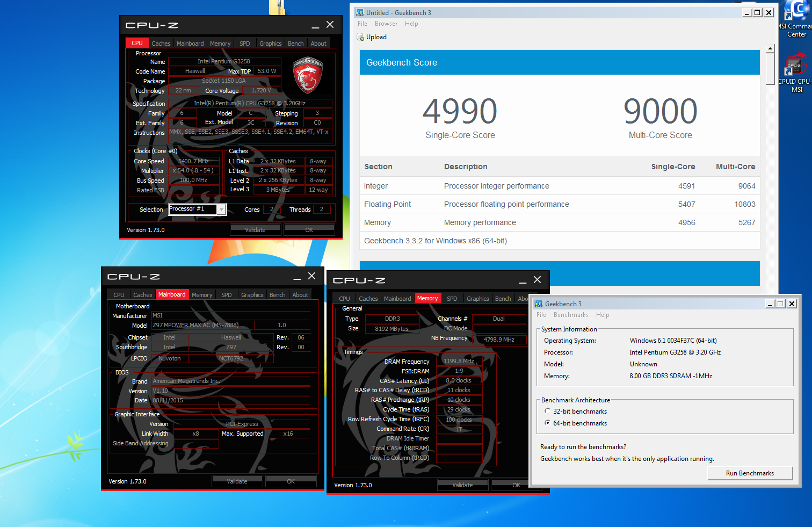Select the Floating Point result row
This screenshot has width=812, height=527.
pyautogui.click(x=560, y=204)
